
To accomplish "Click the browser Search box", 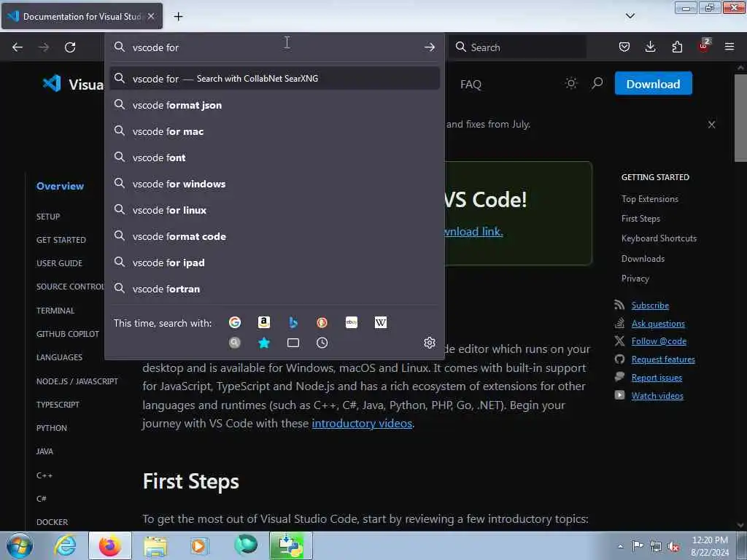I will 518,47.
